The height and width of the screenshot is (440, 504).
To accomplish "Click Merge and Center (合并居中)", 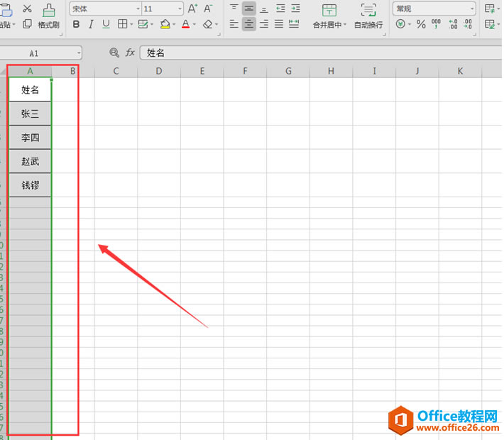I will [x=329, y=16].
